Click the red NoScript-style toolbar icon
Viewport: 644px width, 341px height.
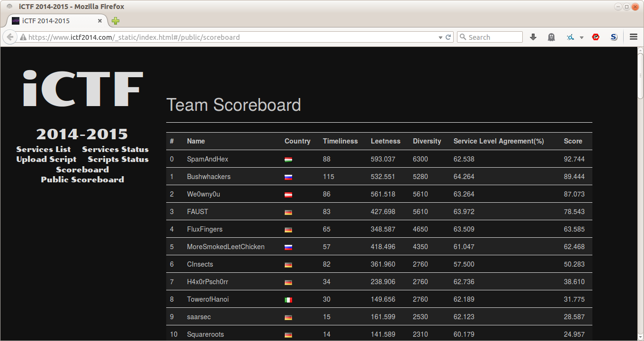point(596,37)
